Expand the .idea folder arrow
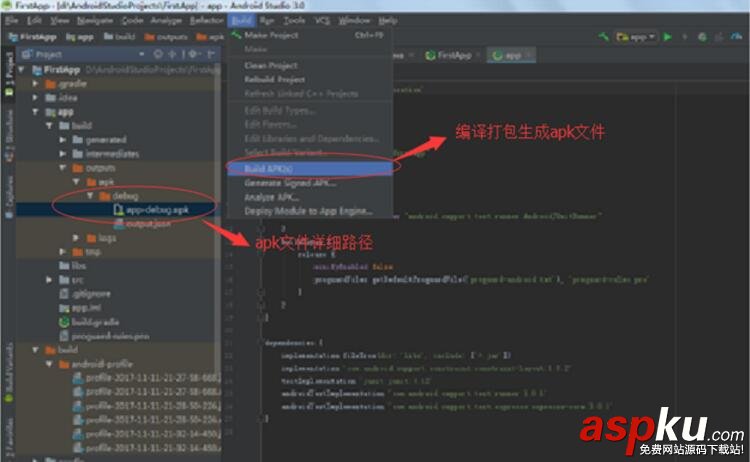Viewport: 750px width, 462px height. [x=35, y=98]
